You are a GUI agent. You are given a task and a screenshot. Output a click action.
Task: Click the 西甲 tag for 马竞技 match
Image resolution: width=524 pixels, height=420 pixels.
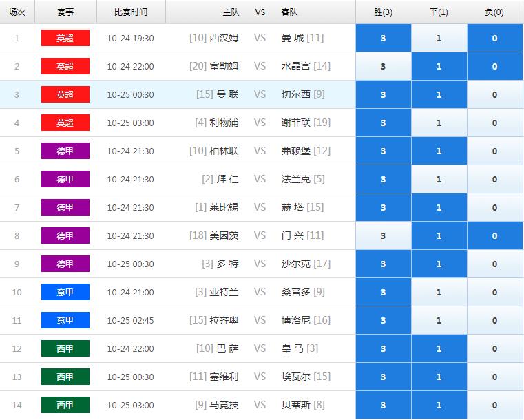click(65, 405)
